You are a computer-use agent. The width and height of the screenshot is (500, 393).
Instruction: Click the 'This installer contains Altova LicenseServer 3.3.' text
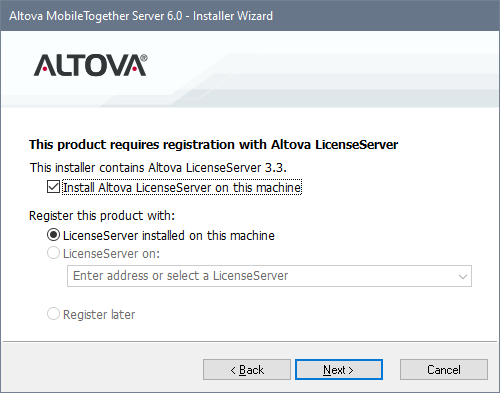point(158,168)
